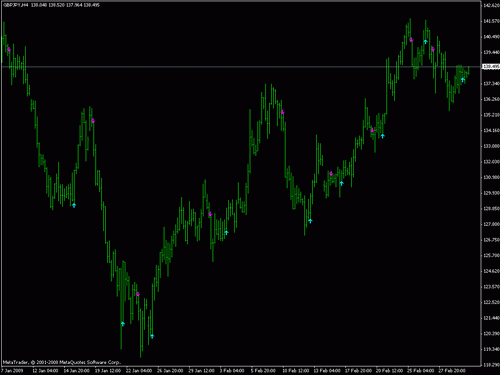The width and height of the screenshot is (500, 375).
Task: Select the horizontal current price line
Action: (x=241, y=67)
